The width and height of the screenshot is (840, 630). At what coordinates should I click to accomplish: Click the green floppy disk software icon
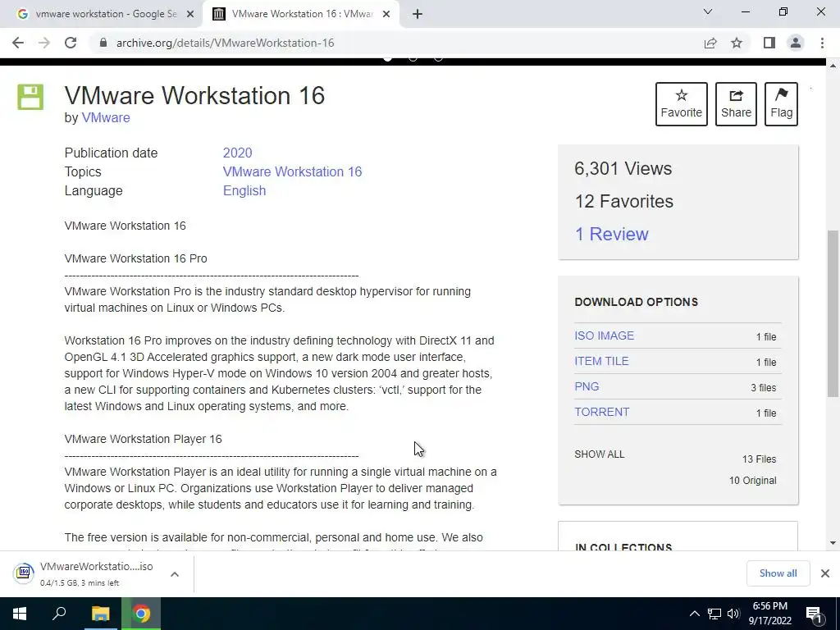pos(30,97)
